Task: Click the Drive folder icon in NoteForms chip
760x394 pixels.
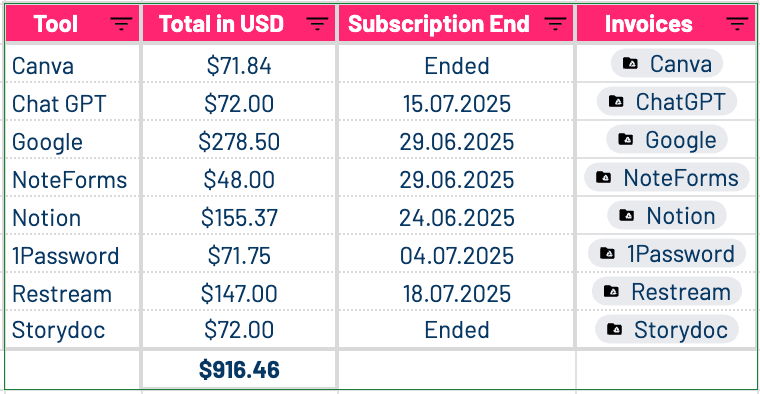Action: [x=603, y=177]
